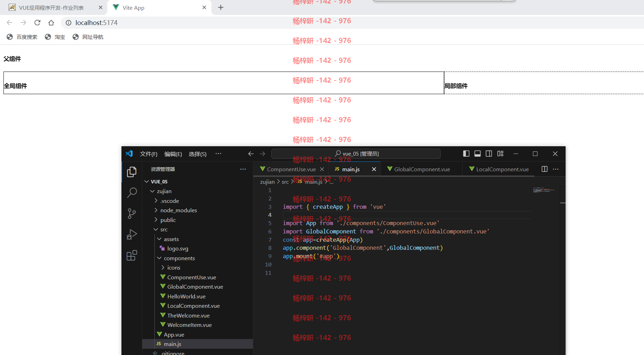Collapse the zujian folder
The height and width of the screenshot is (355, 644).
pos(152,191)
